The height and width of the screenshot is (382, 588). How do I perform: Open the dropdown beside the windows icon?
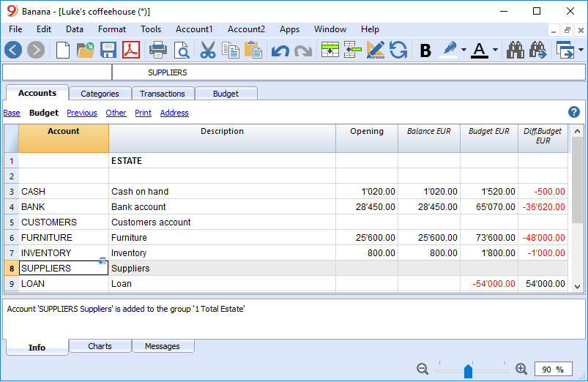581,50
